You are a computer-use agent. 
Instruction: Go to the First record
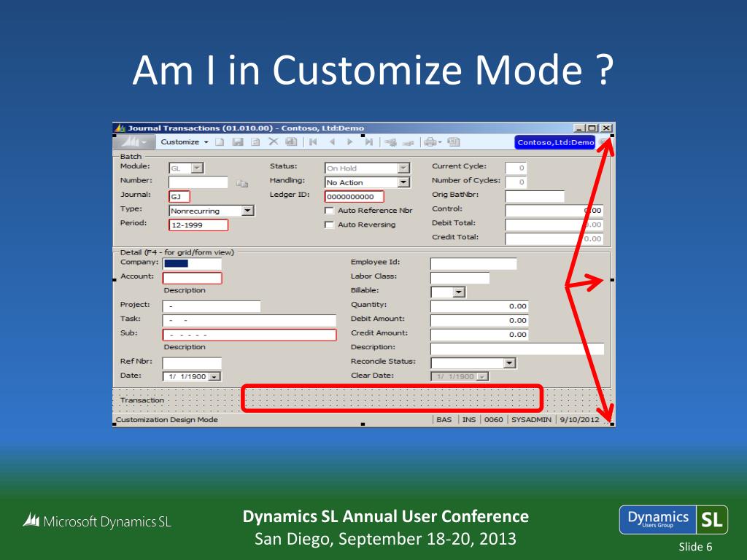coord(313,142)
